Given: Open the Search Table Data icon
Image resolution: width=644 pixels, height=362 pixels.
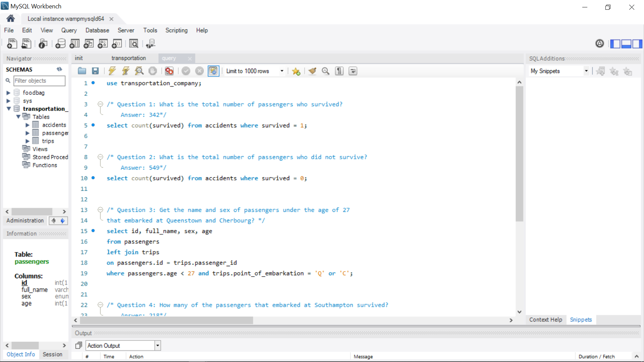Looking at the screenshot, I should 133,44.
